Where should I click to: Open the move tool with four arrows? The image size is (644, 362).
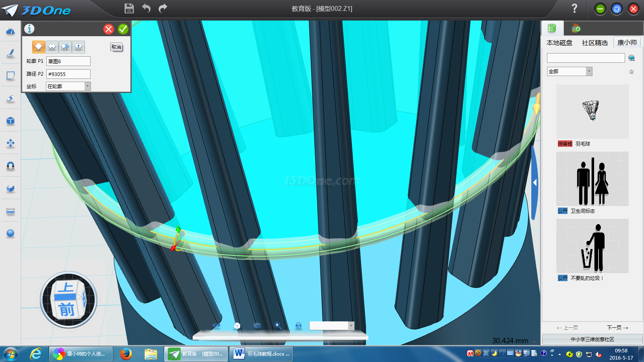tap(10, 143)
